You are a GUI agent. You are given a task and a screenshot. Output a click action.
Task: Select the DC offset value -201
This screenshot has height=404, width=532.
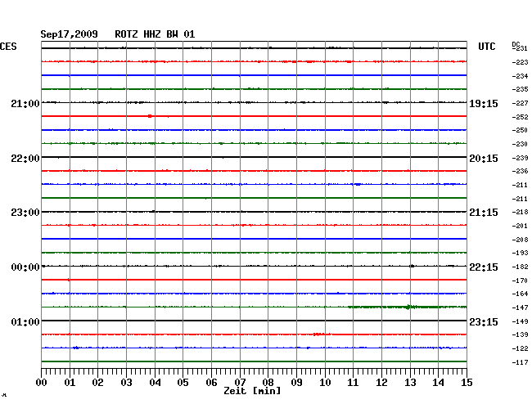[x=520, y=226]
